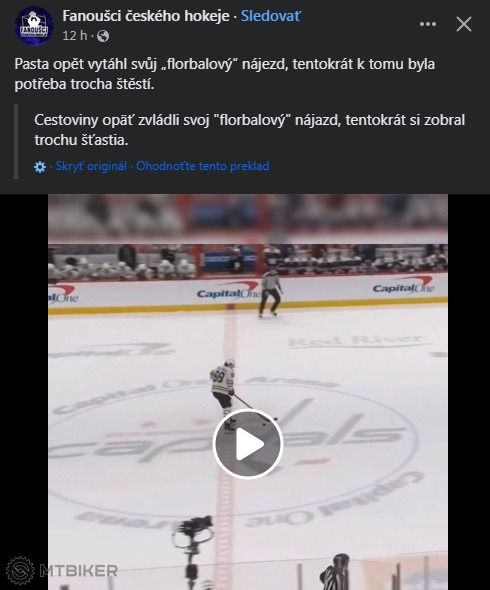Open the three-dot post options menu

click(x=428, y=24)
